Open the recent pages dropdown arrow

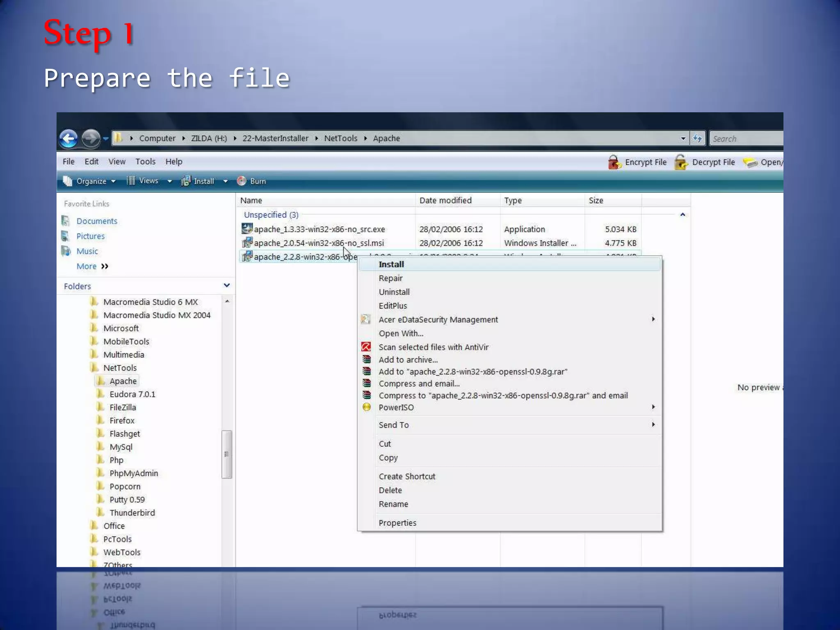(x=105, y=139)
